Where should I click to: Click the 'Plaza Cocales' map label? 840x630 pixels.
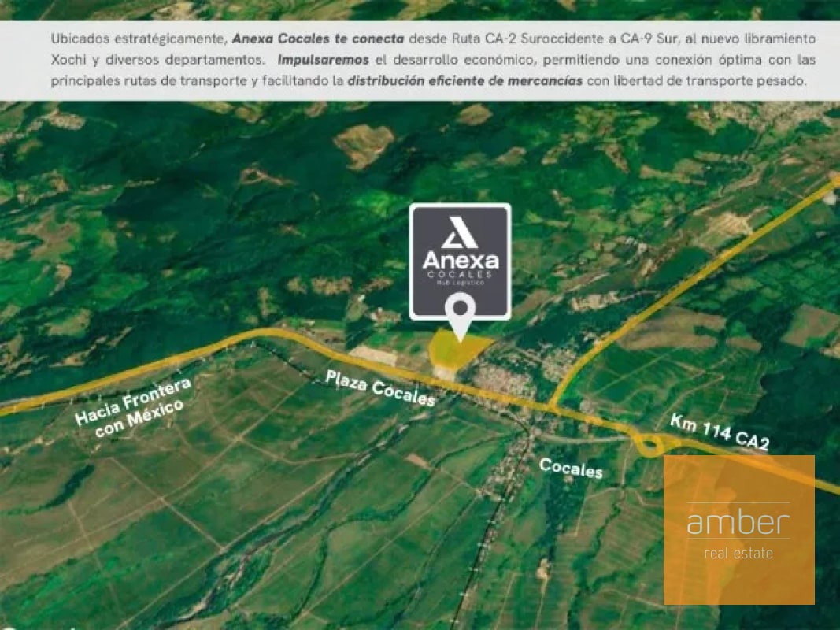380,388
